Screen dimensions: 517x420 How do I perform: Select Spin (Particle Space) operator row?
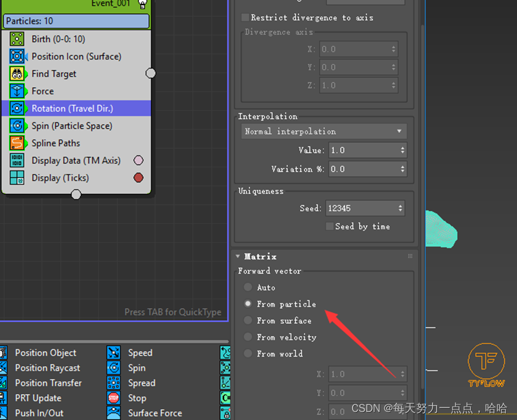pos(76,126)
